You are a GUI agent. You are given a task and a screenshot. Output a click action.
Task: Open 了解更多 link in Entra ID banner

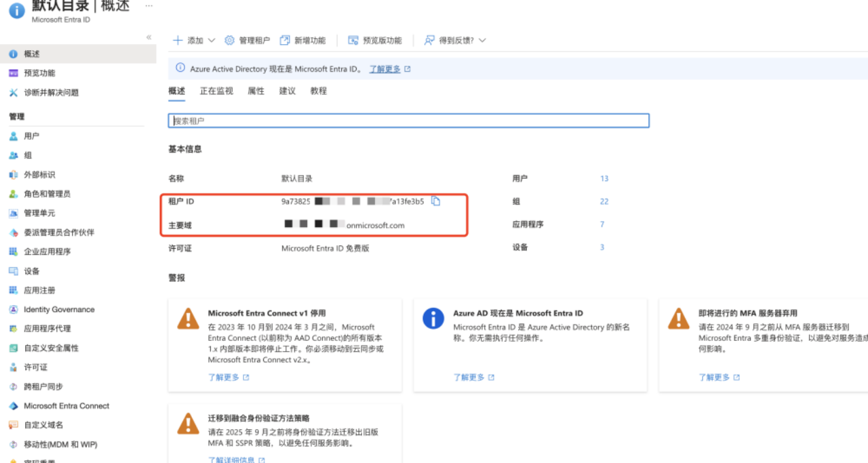click(x=389, y=69)
